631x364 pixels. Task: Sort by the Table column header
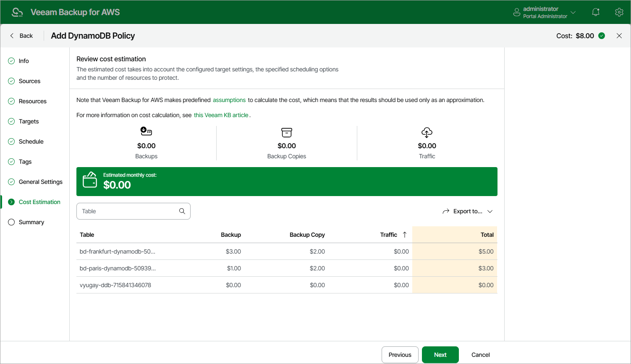(x=87, y=235)
